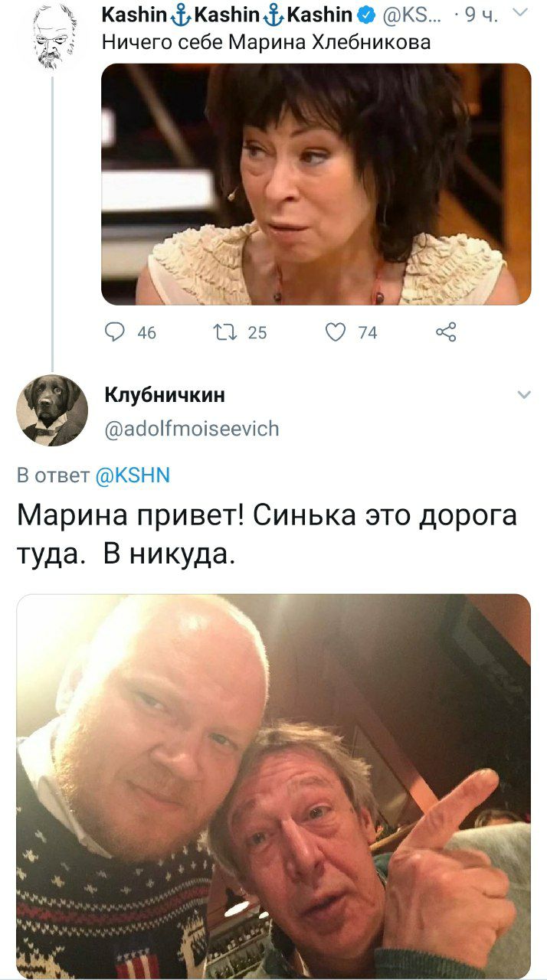Tap the retweet icon with 25
This screenshot has width=547, height=980.
coord(224,332)
